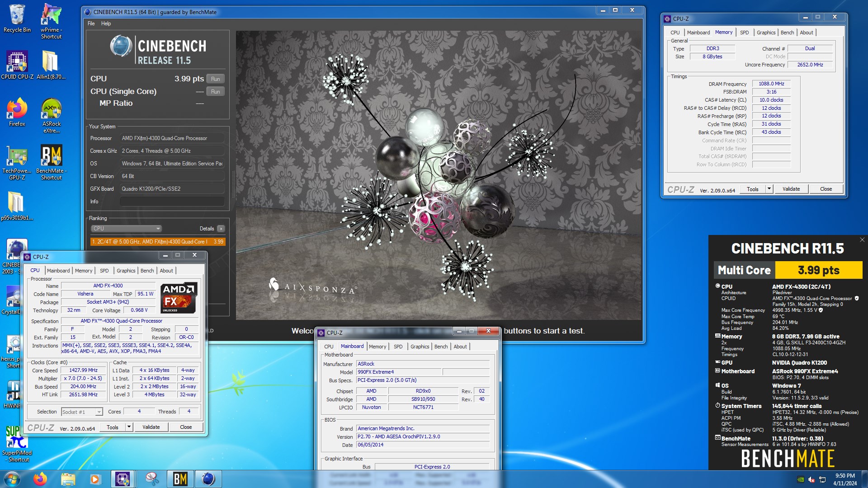Image resolution: width=868 pixels, height=488 pixels.
Task: Open SPD tab in Mainboard CPU-Z window
Action: pos(398,347)
